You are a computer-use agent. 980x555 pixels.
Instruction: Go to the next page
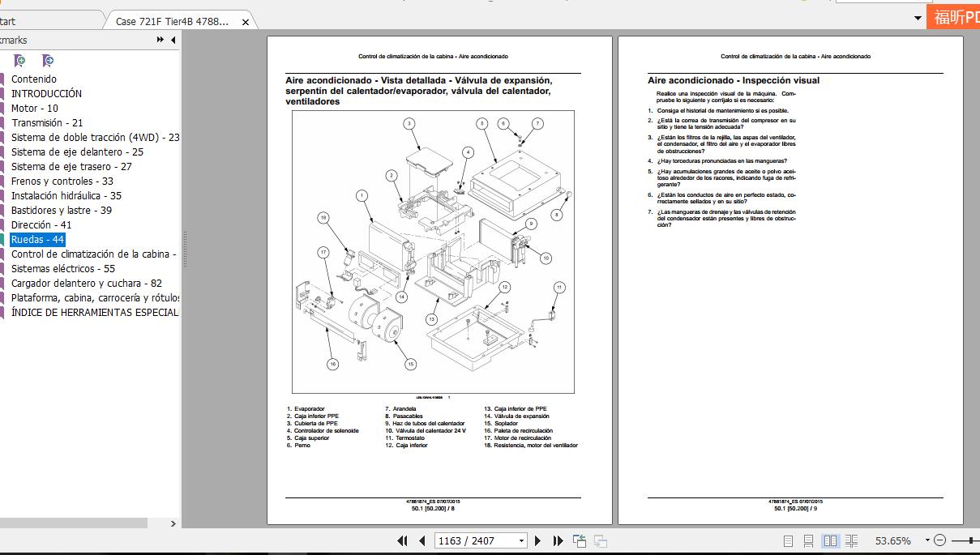(539, 540)
